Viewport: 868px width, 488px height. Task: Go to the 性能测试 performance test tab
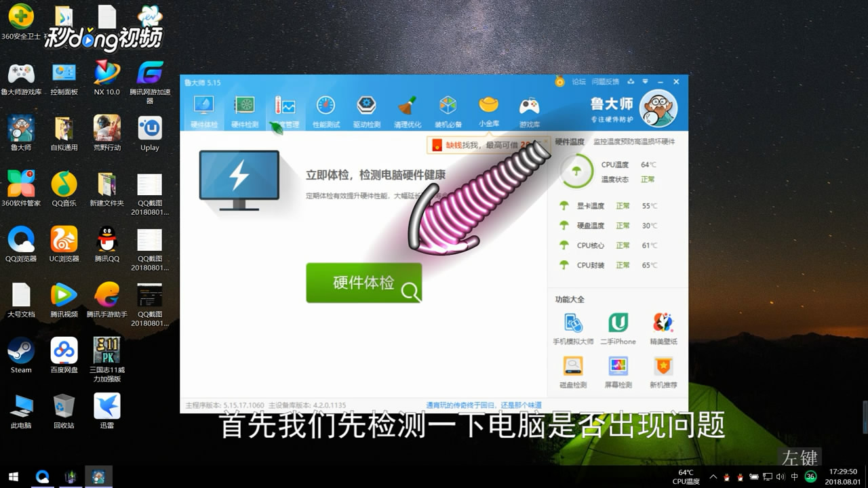point(325,112)
